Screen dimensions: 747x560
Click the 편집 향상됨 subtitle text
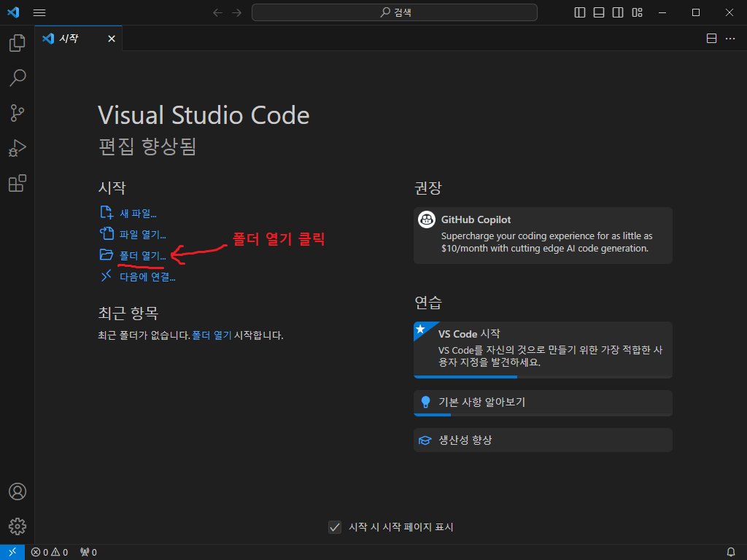(x=147, y=146)
